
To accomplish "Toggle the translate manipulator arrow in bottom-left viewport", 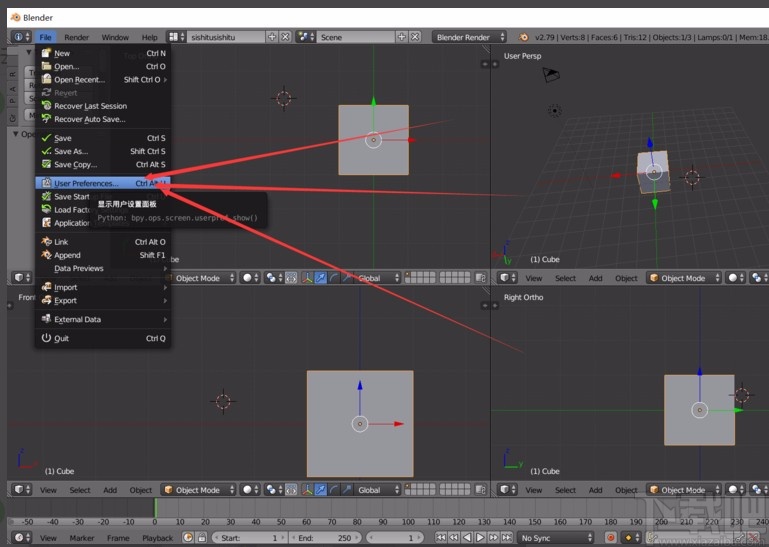I will pyautogui.click(x=320, y=490).
